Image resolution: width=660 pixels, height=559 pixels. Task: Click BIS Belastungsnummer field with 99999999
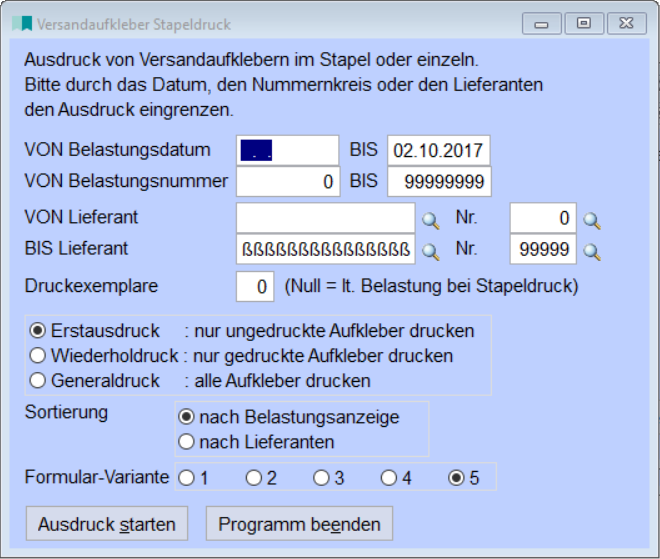coord(439,181)
